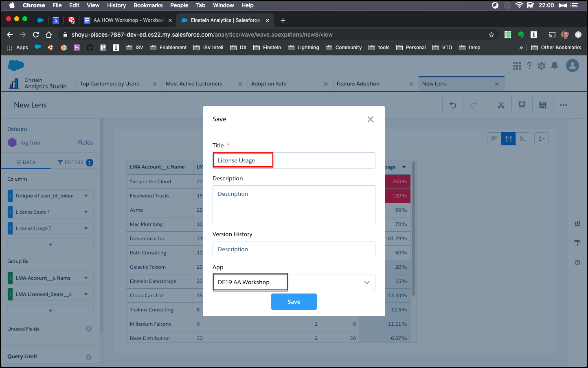Select the table mode icon
Viewport: 588px width, 368px height.
point(509,139)
